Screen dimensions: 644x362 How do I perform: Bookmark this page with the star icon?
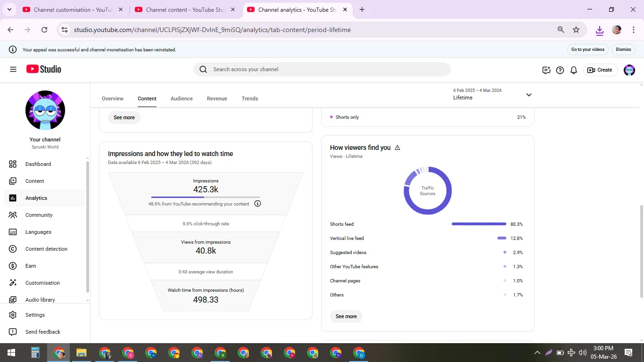pyautogui.click(x=576, y=30)
